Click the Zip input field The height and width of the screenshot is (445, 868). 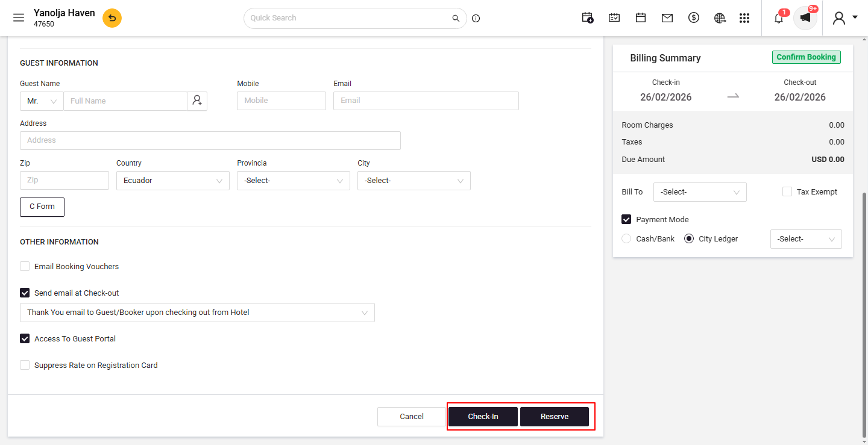64,180
